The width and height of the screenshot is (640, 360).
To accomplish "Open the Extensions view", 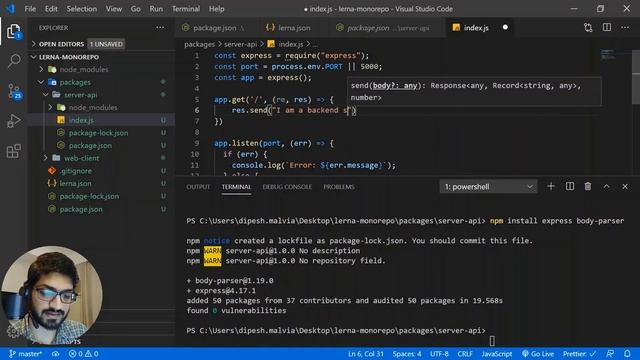I will [13, 151].
